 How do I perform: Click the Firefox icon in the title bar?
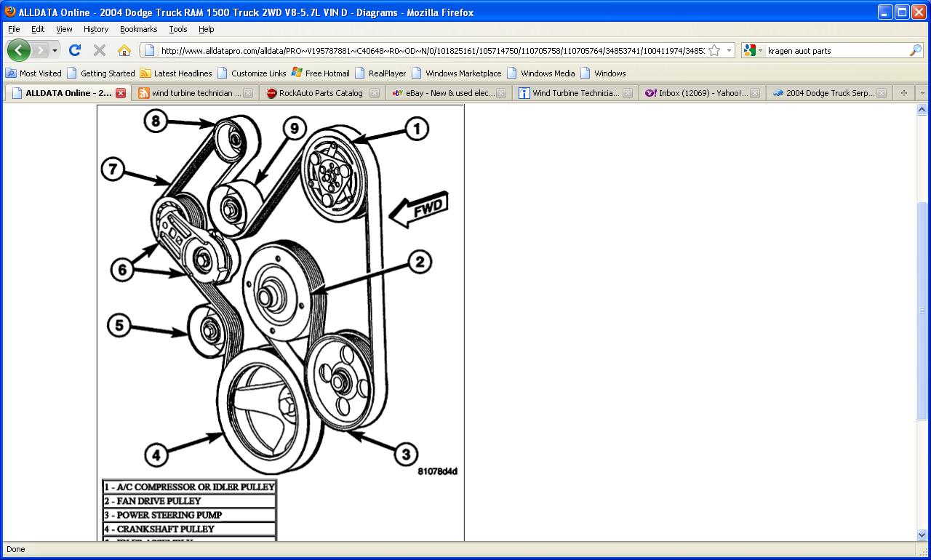pos(10,12)
